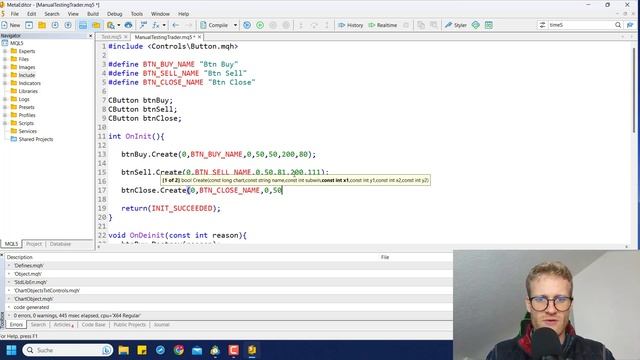Expand the Logs folder in Navigator
Viewport: 640px width, 360px height.
(5, 99)
